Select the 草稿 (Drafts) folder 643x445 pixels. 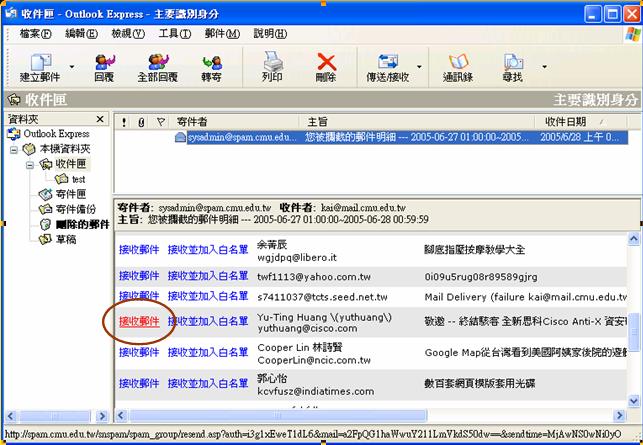coord(57,239)
